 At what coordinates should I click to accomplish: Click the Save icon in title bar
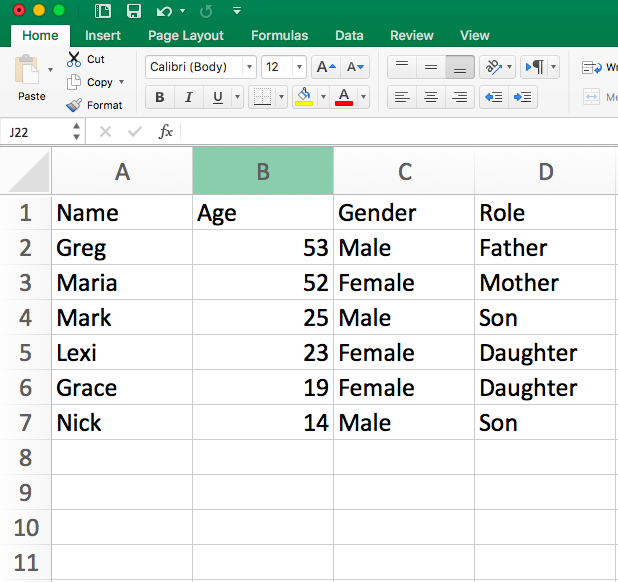[133, 11]
